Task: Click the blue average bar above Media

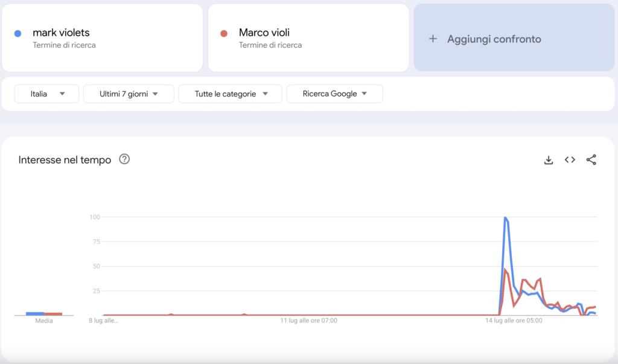Action: [x=35, y=313]
